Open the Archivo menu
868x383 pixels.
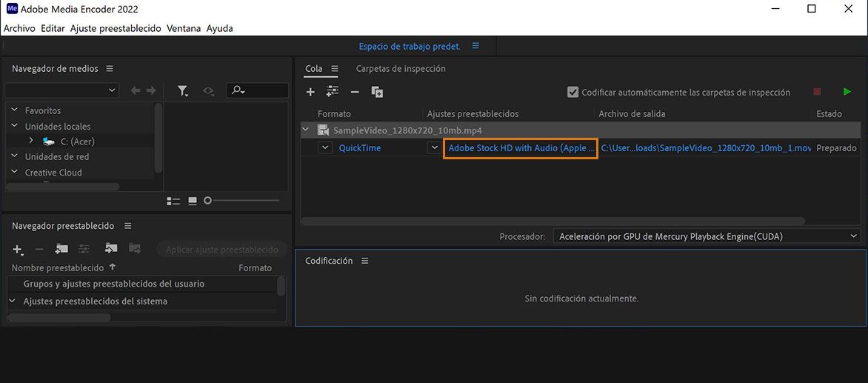pos(19,28)
